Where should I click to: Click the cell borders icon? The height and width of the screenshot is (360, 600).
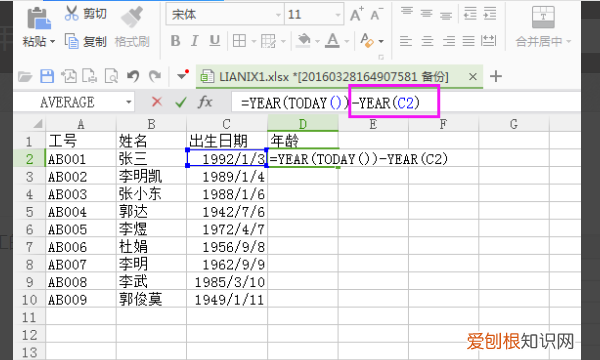[x=240, y=41]
